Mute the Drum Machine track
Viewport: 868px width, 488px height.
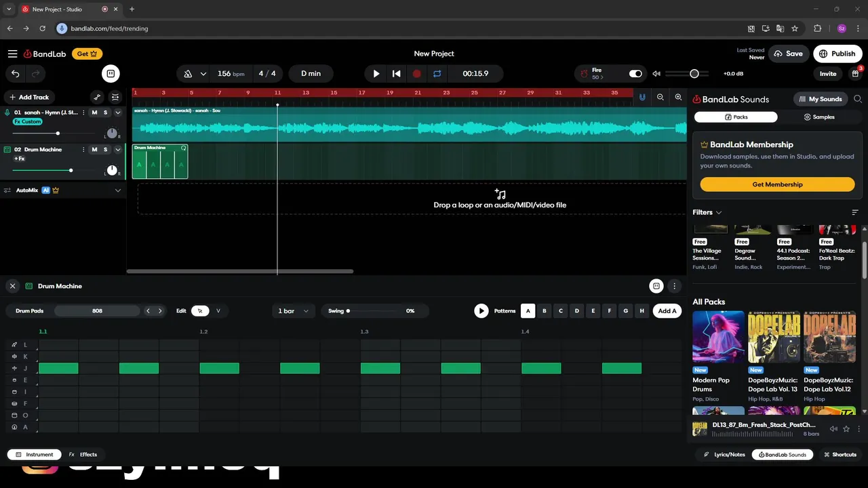click(94, 149)
